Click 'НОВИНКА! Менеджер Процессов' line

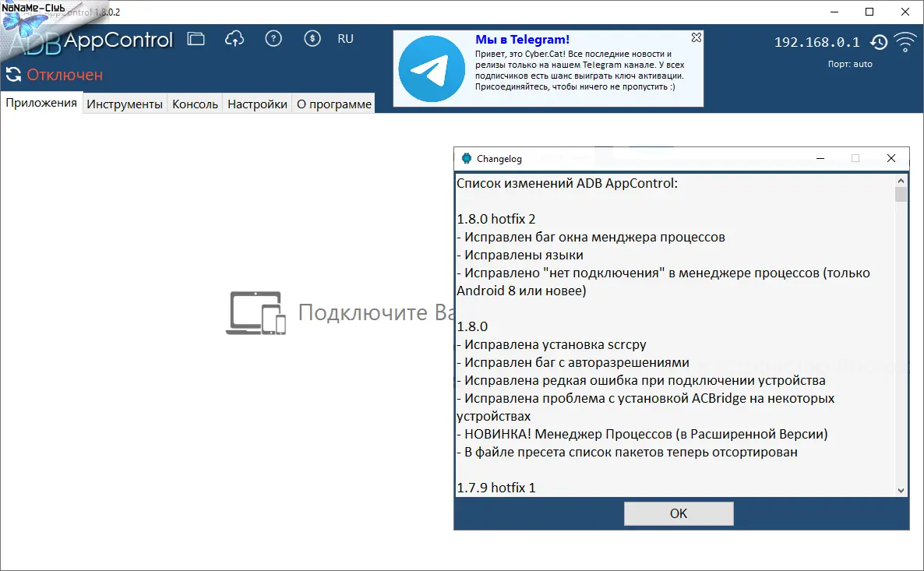coord(642,435)
